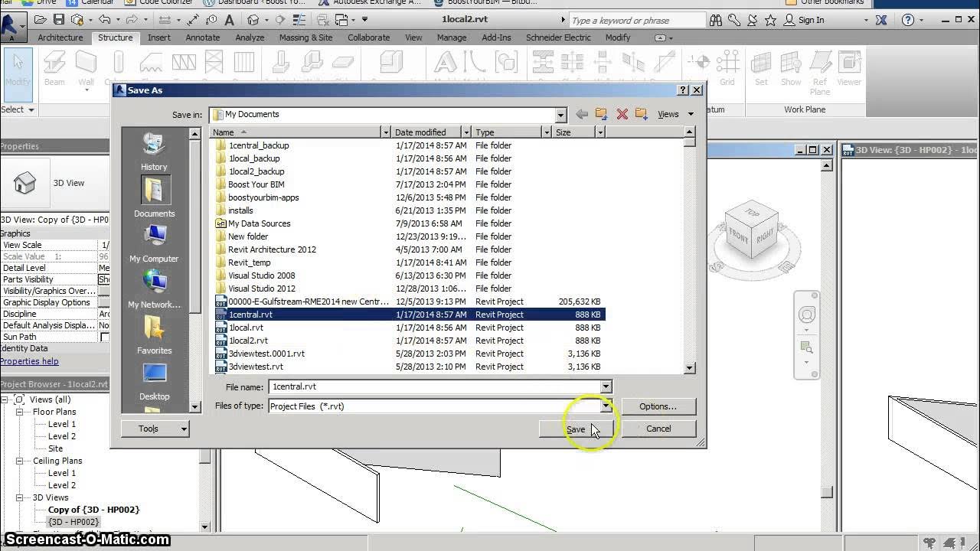Open the File name dropdown arrow
Image resolution: width=980 pixels, height=551 pixels.
(606, 386)
